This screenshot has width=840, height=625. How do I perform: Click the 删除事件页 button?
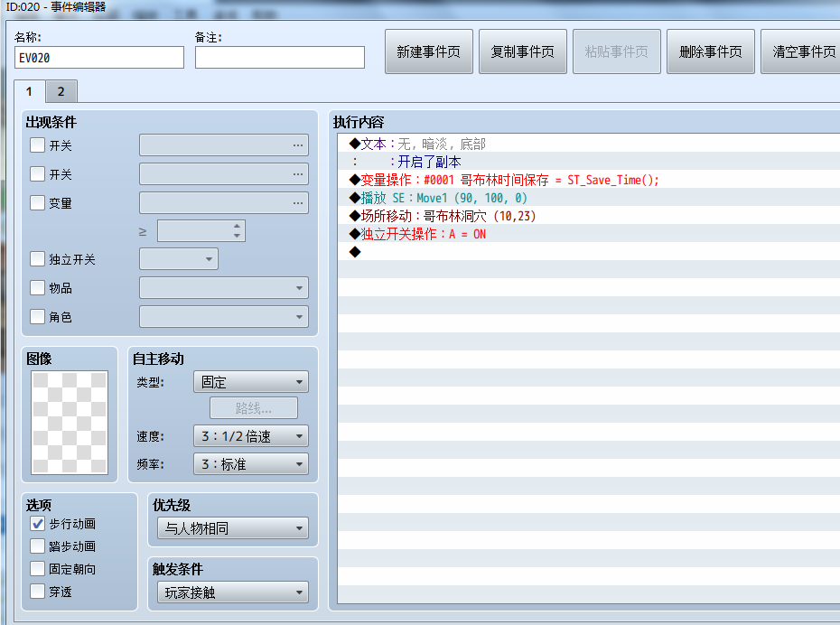710,51
